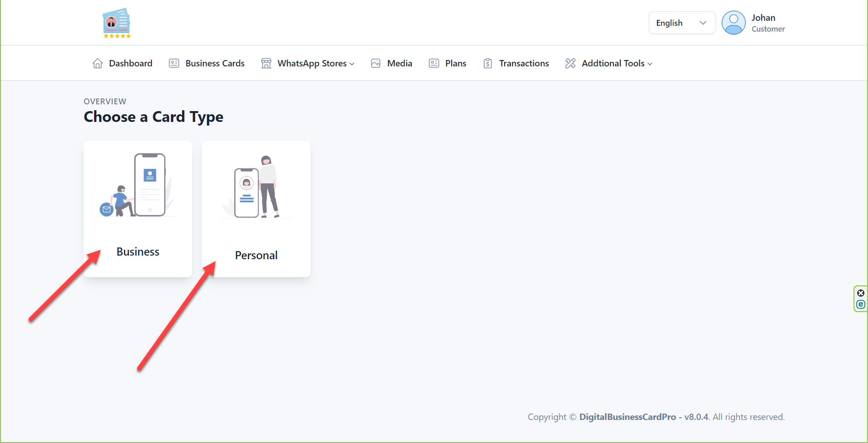Expand the Addtional Tools menu
868x443 pixels.
(x=617, y=63)
